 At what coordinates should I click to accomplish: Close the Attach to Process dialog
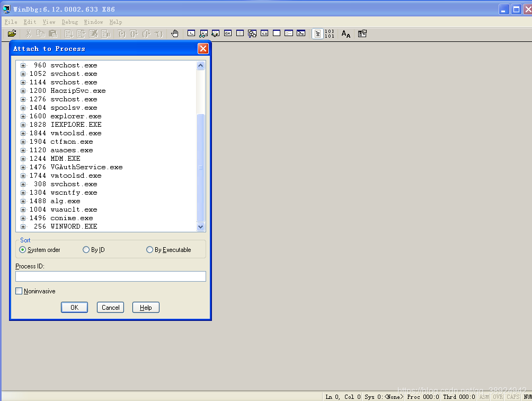203,49
